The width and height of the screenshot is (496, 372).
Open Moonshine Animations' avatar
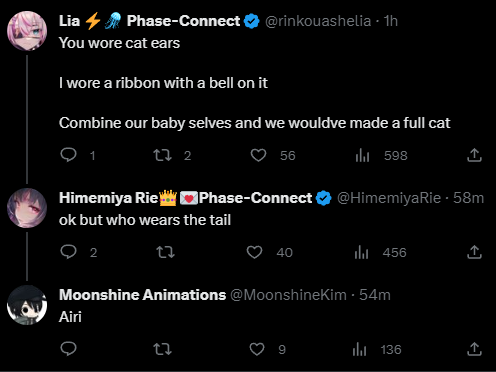(27, 305)
